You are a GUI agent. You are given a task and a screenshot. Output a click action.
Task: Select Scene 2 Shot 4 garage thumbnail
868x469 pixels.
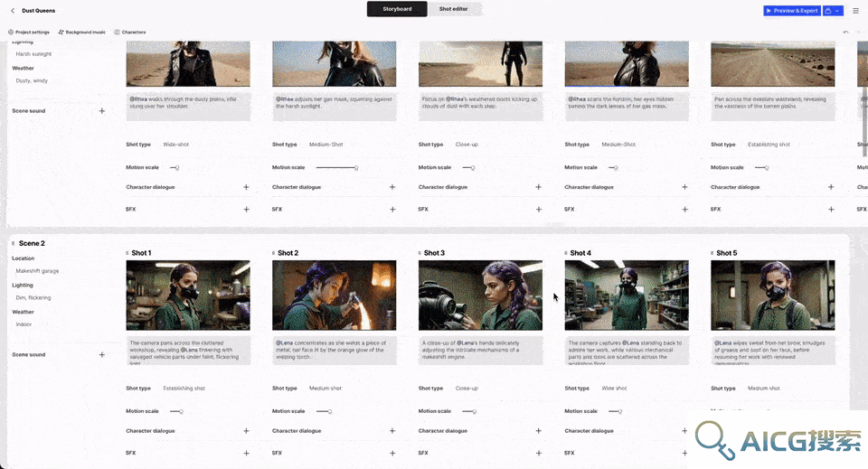(627, 295)
